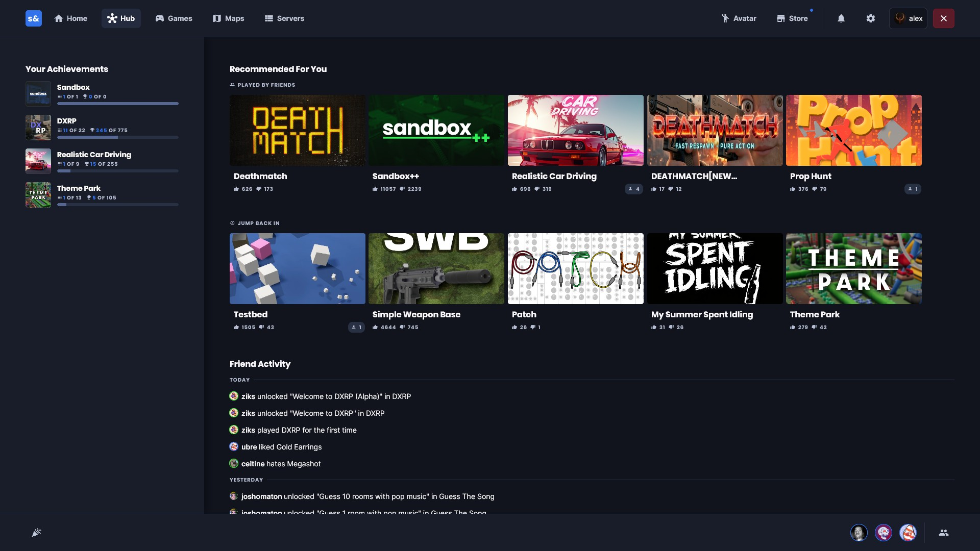
Task: Open the notifications bell
Action: tap(841, 18)
